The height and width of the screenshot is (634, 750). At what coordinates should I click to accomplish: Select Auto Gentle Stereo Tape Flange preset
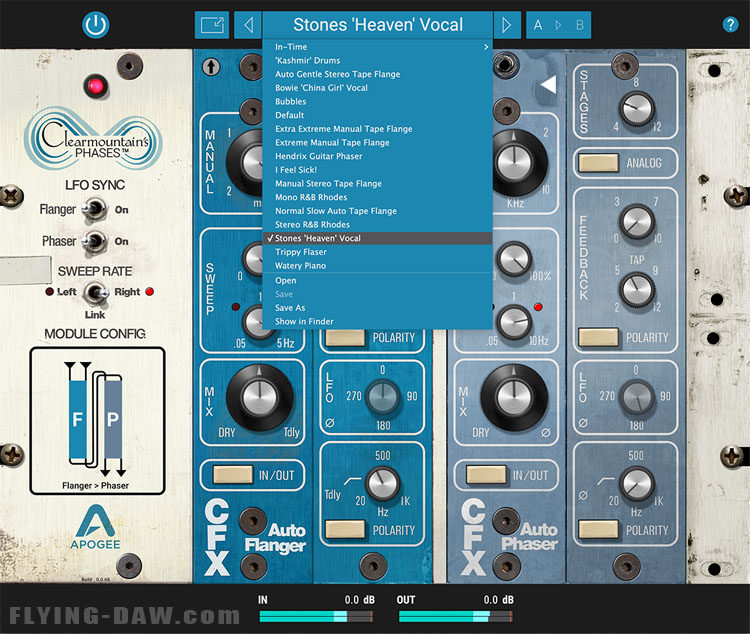(377, 74)
